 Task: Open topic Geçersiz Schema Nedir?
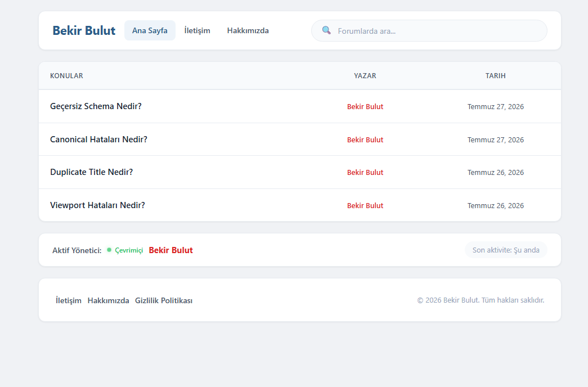coord(96,106)
